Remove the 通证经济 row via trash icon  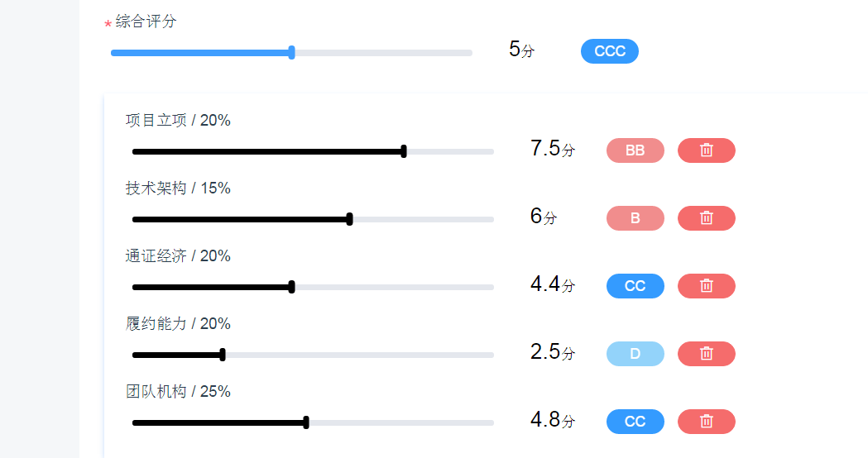tap(707, 286)
